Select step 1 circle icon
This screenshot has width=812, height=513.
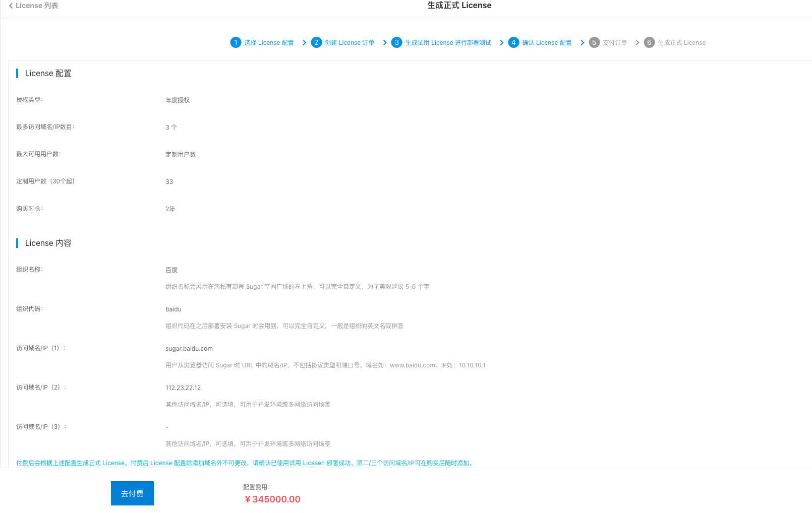coord(236,42)
